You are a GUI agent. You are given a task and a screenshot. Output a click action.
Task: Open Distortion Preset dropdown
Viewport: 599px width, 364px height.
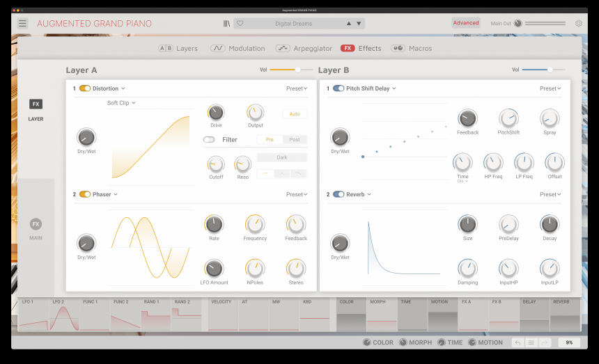click(x=297, y=88)
